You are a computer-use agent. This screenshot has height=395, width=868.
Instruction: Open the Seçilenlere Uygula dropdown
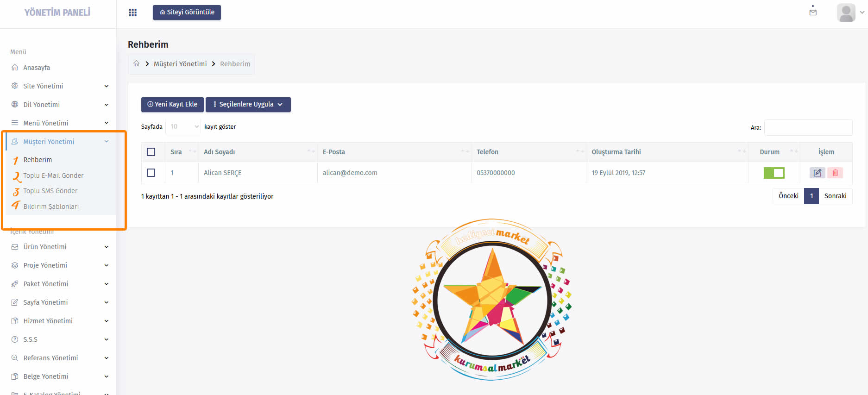[248, 105]
